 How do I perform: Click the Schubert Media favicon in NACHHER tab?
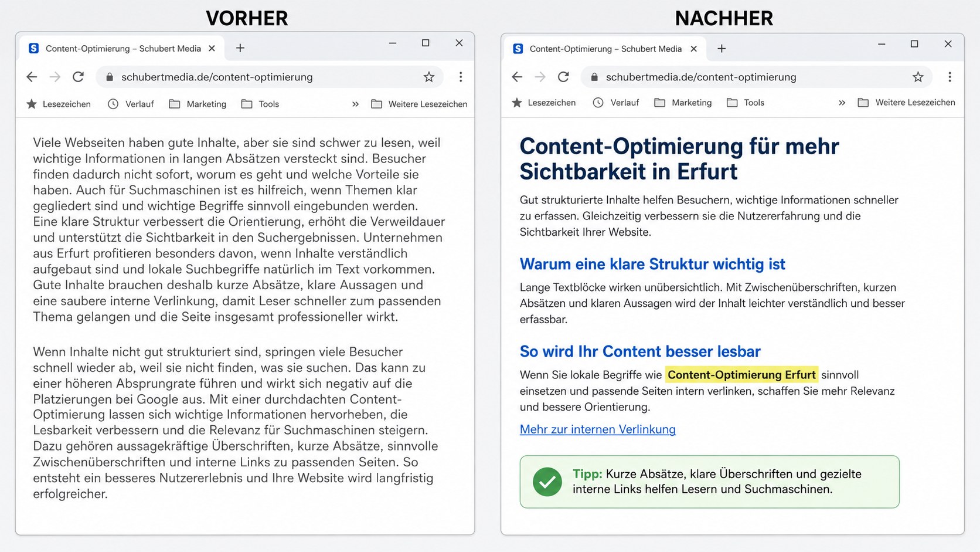pos(518,49)
